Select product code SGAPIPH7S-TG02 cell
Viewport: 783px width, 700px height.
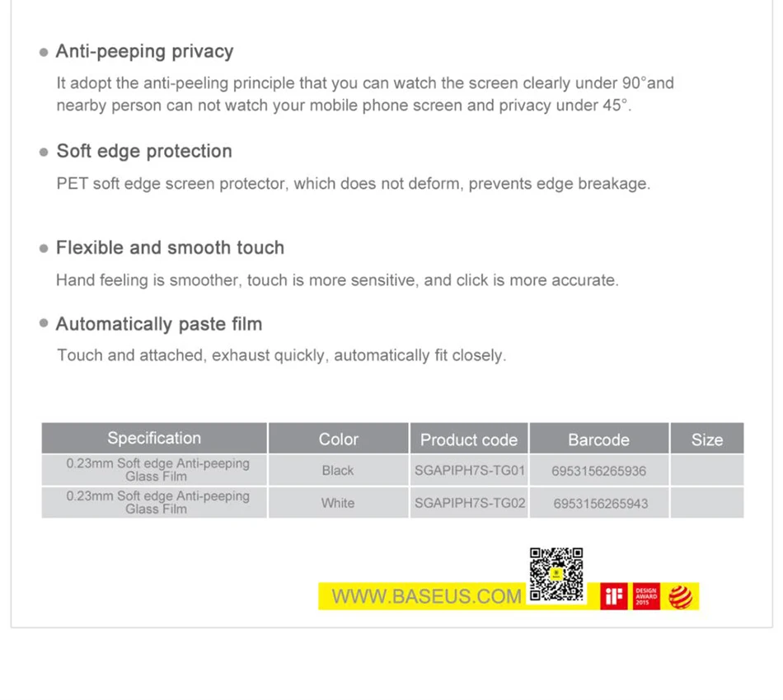point(469,503)
